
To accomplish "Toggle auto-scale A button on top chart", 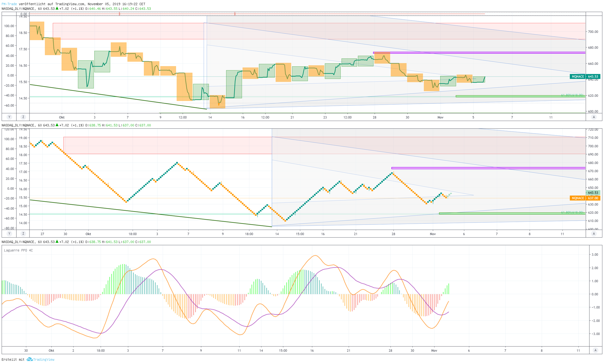I will point(594,117).
